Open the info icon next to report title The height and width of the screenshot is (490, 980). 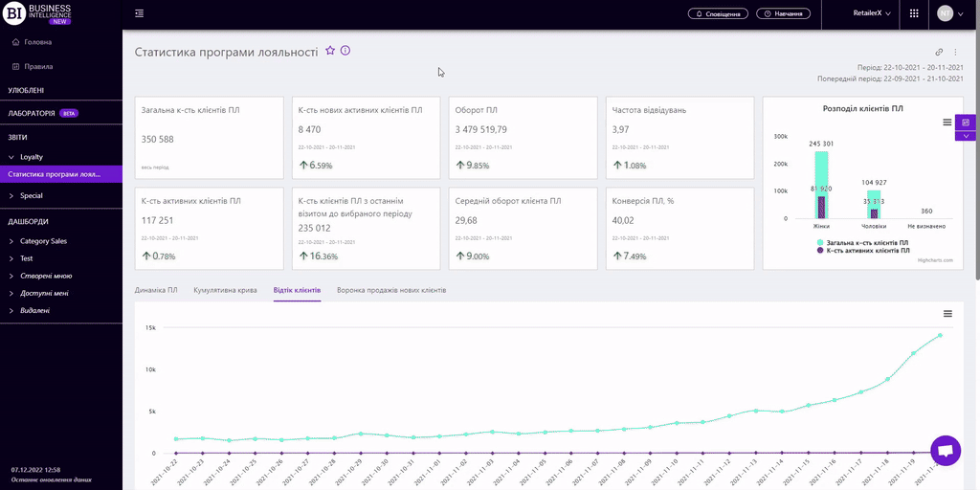pyautogui.click(x=345, y=51)
